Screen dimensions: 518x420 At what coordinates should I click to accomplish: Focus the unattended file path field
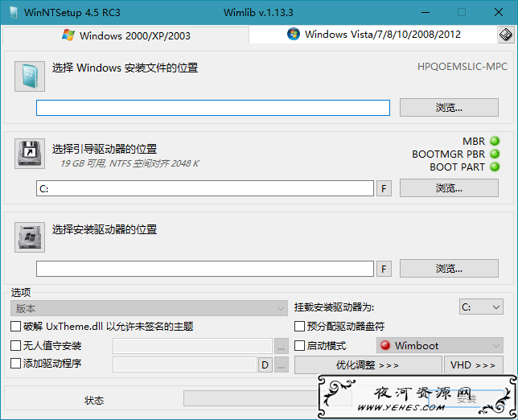[x=192, y=346]
